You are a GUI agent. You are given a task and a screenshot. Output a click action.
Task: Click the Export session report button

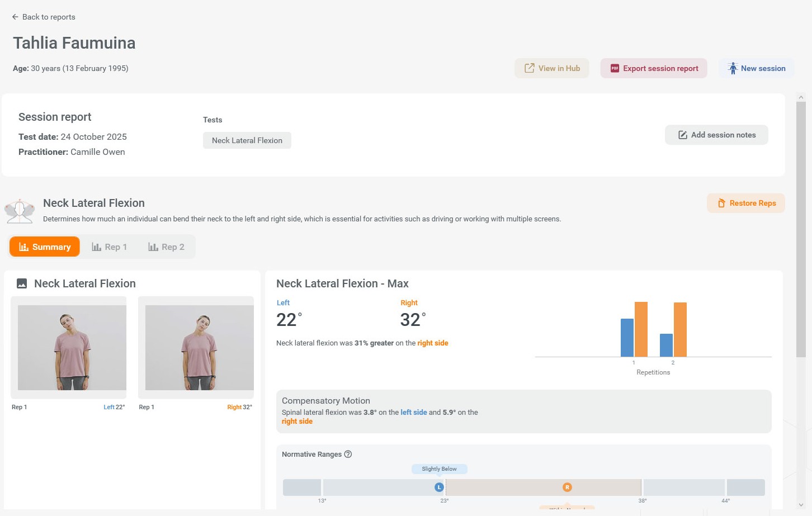pyautogui.click(x=654, y=68)
